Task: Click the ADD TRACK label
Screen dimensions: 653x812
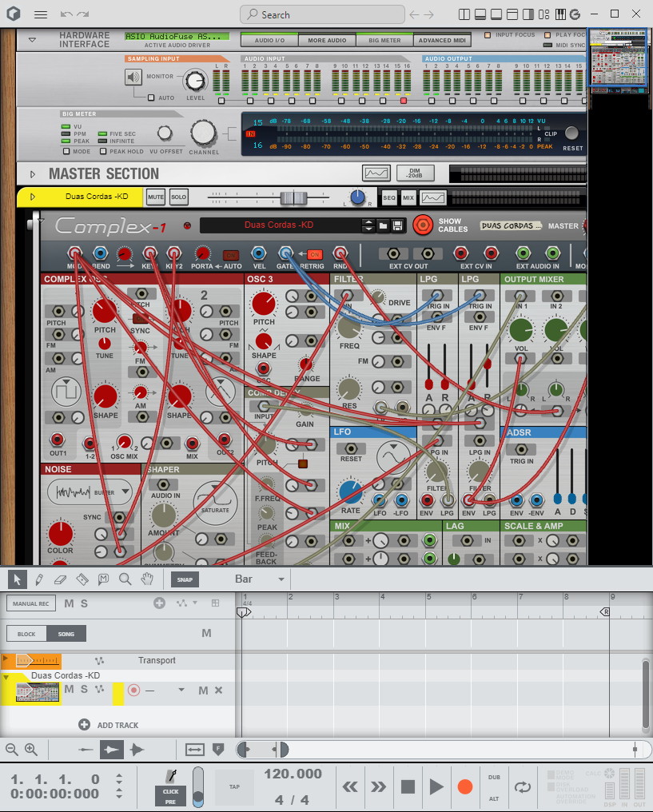Action: coord(117,725)
